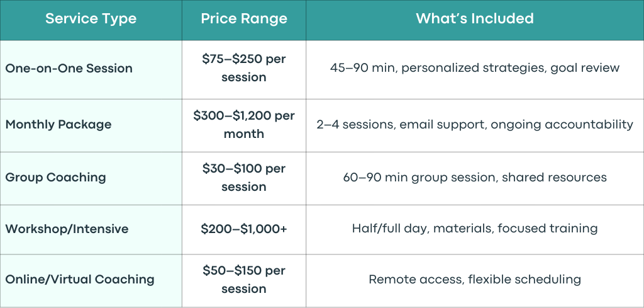Click the $50–$150 per session price

[x=244, y=280]
